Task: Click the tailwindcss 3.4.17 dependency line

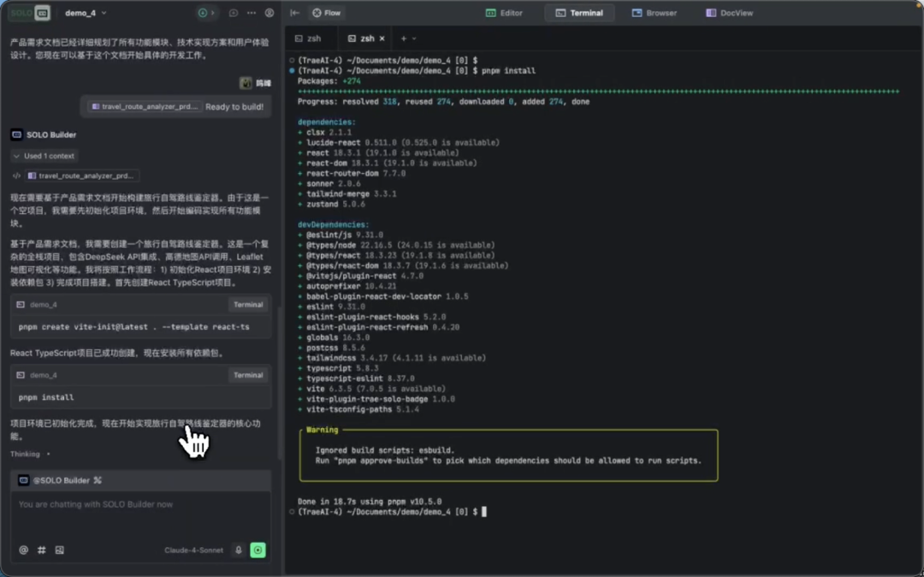Action: click(x=392, y=358)
